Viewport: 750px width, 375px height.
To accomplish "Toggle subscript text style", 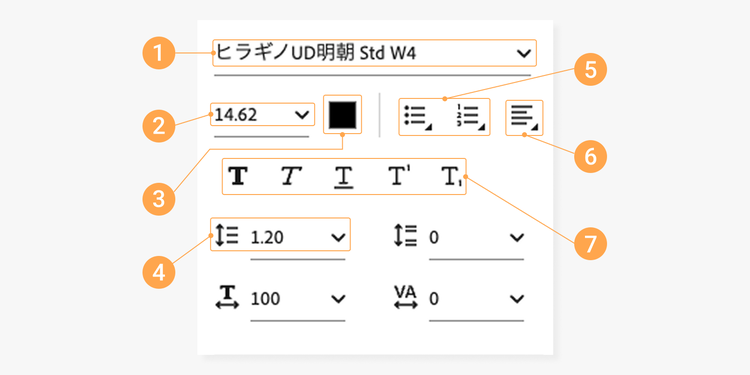I will 452,177.
